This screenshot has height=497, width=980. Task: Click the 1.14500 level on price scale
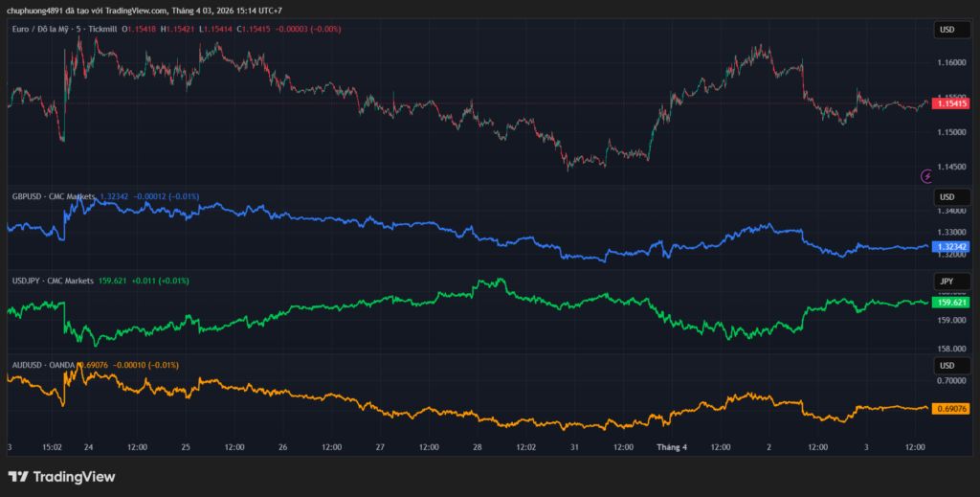(951, 167)
